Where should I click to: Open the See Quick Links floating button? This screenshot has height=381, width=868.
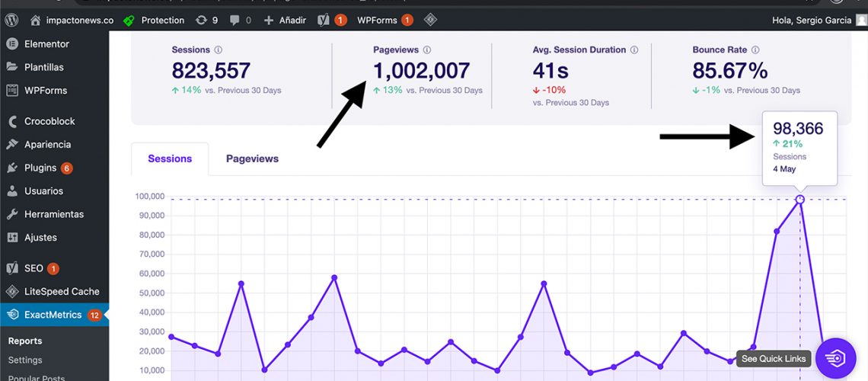tap(835, 358)
